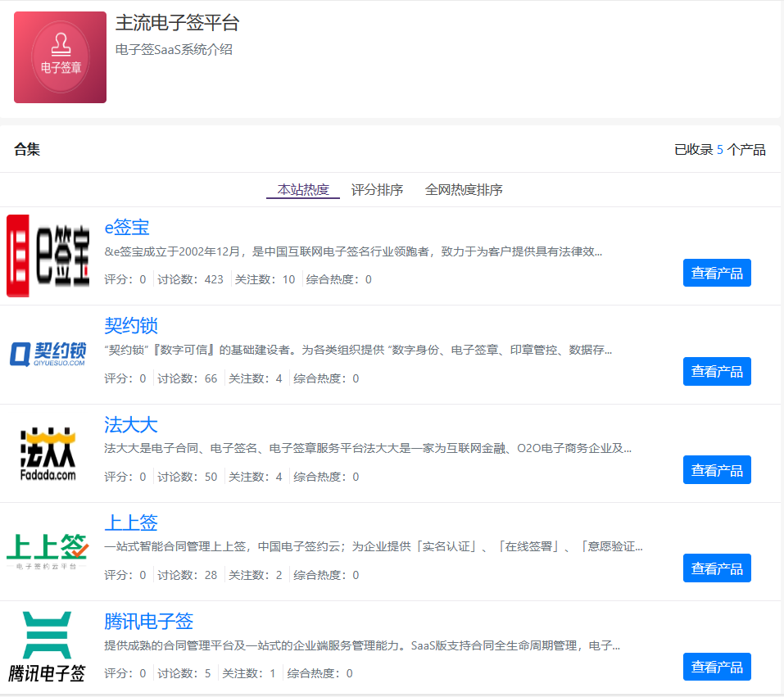Click 讨论数：5 in 腾讯电子签 row
Image resolution: width=784 pixels, height=697 pixels.
pos(184,673)
